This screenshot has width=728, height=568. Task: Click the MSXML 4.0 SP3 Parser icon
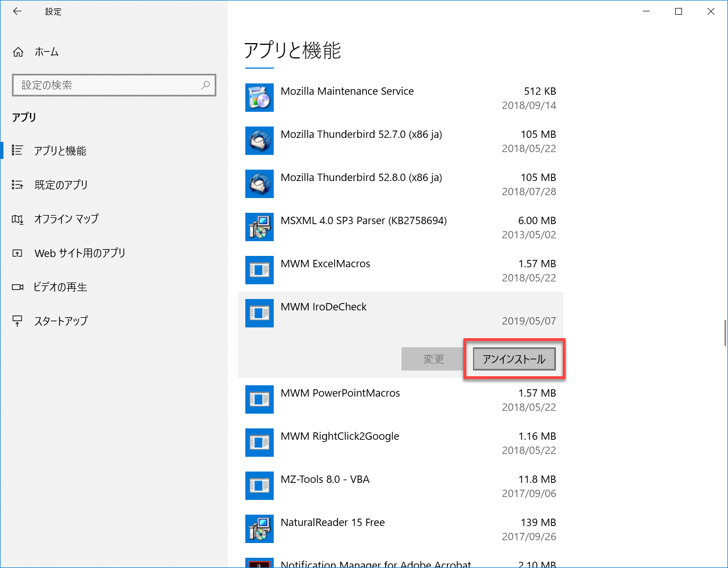(x=260, y=227)
